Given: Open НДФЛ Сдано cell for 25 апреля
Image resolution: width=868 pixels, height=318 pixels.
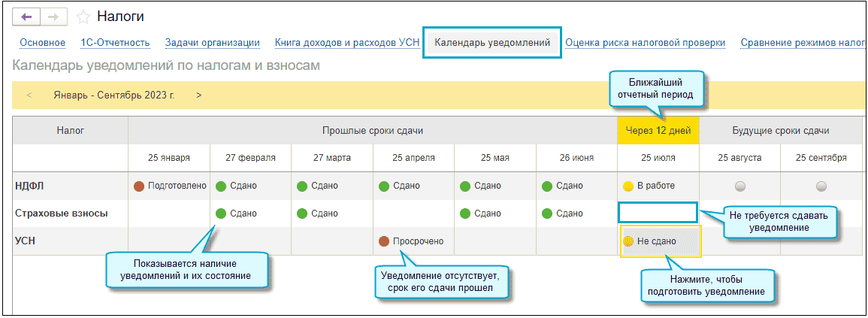Looking at the screenshot, I should [413, 186].
